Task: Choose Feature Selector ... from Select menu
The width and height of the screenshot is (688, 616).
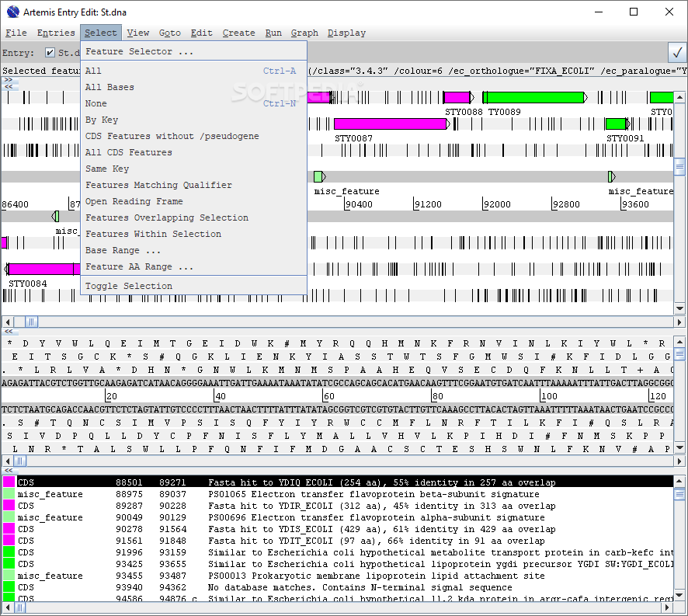Action: (193, 51)
